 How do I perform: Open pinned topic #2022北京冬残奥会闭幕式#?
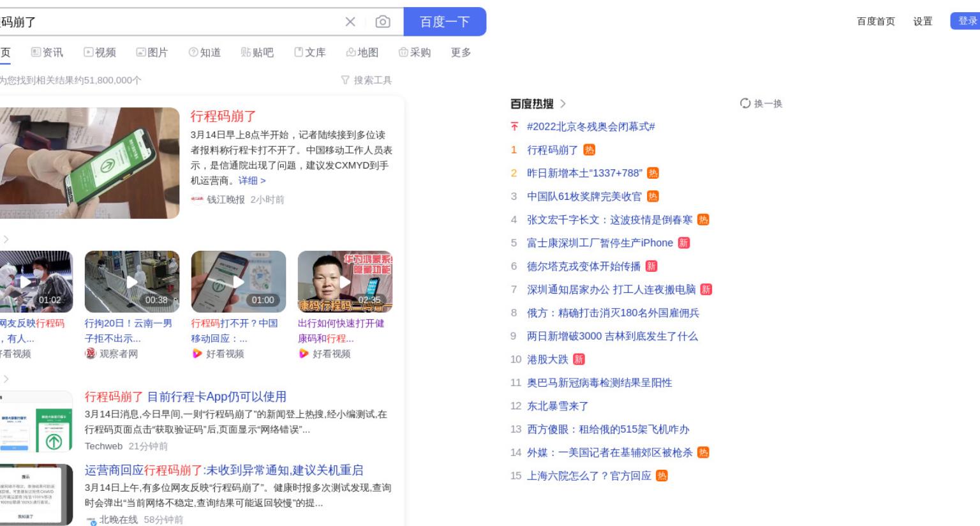[591, 126]
